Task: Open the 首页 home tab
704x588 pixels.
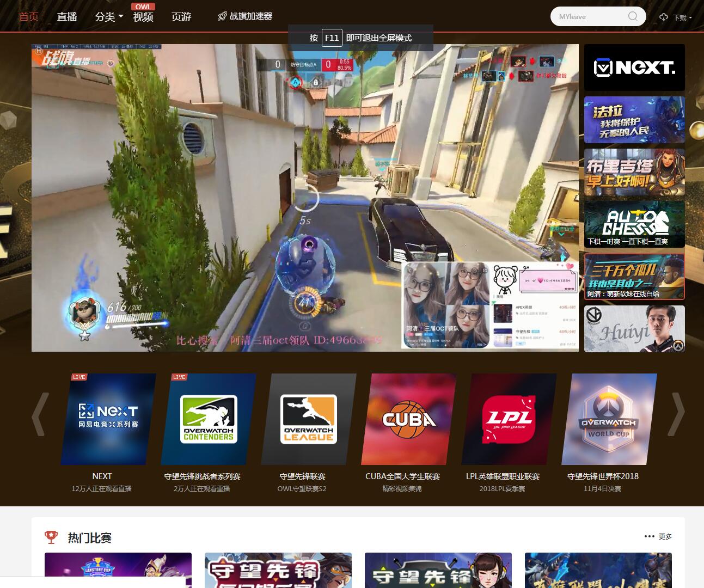Action: point(29,17)
